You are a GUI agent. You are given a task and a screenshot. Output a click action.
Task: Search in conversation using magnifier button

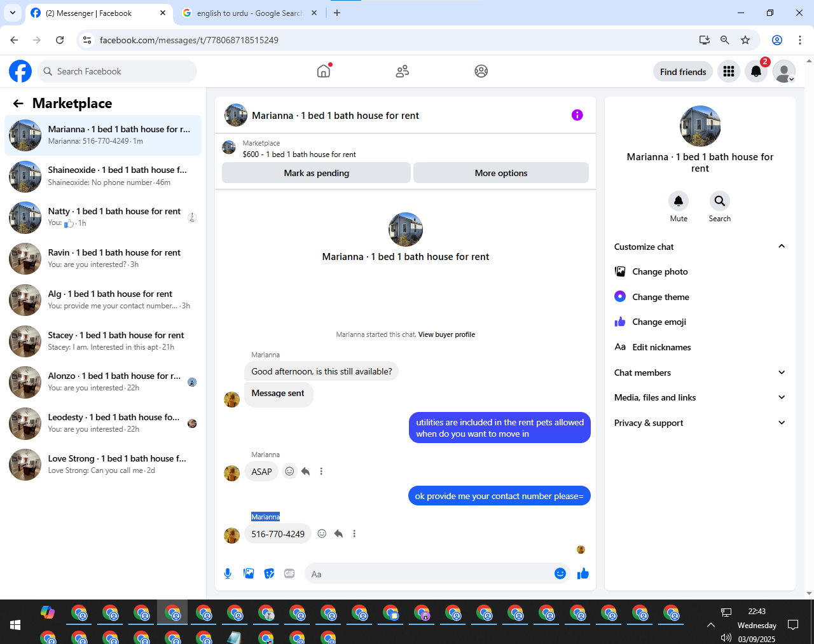point(720,201)
